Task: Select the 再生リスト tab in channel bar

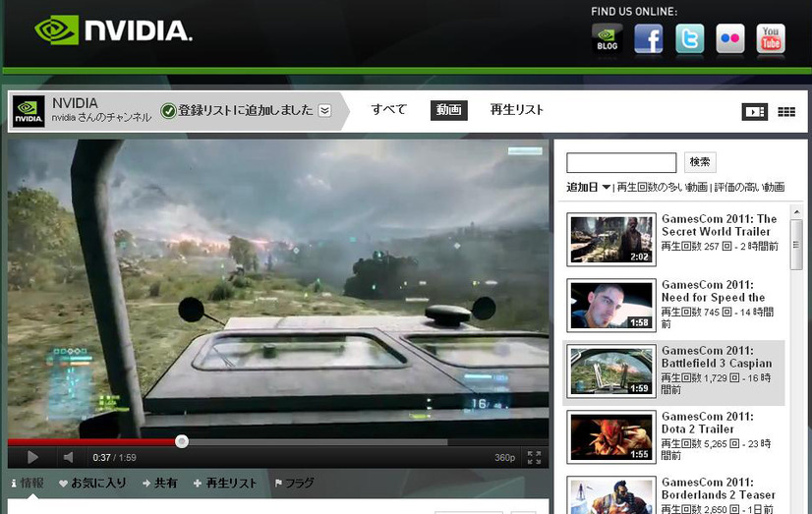Action: click(x=516, y=110)
